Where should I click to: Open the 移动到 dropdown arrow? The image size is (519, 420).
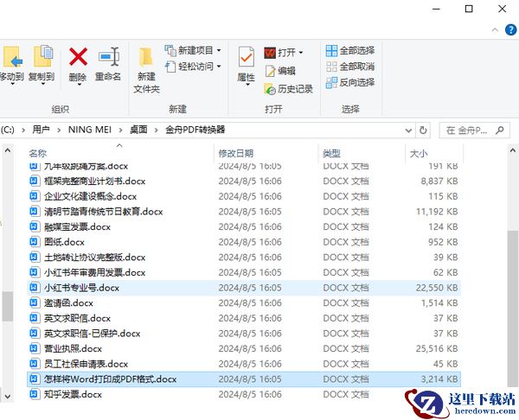coord(13,84)
